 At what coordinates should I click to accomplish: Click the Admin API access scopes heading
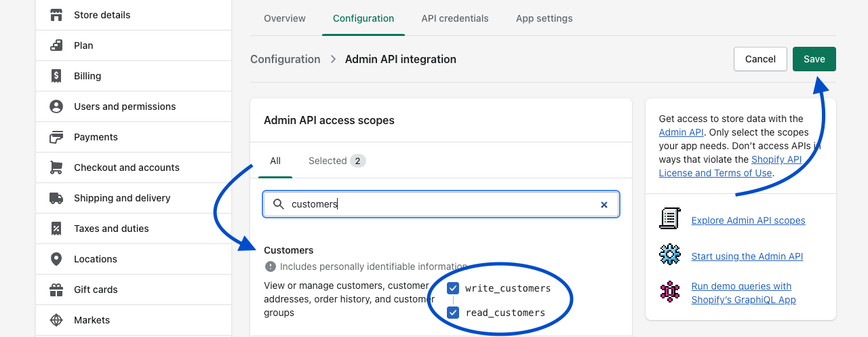click(329, 120)
